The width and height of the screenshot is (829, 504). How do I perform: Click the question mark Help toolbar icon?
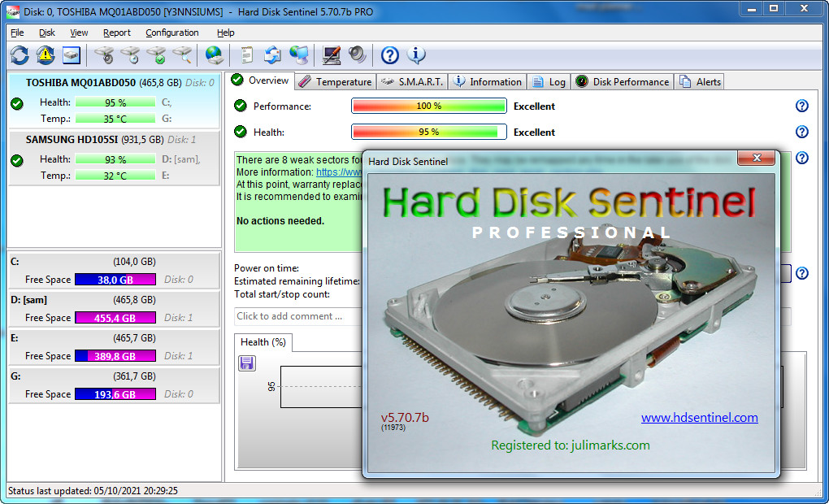(389, 55)
